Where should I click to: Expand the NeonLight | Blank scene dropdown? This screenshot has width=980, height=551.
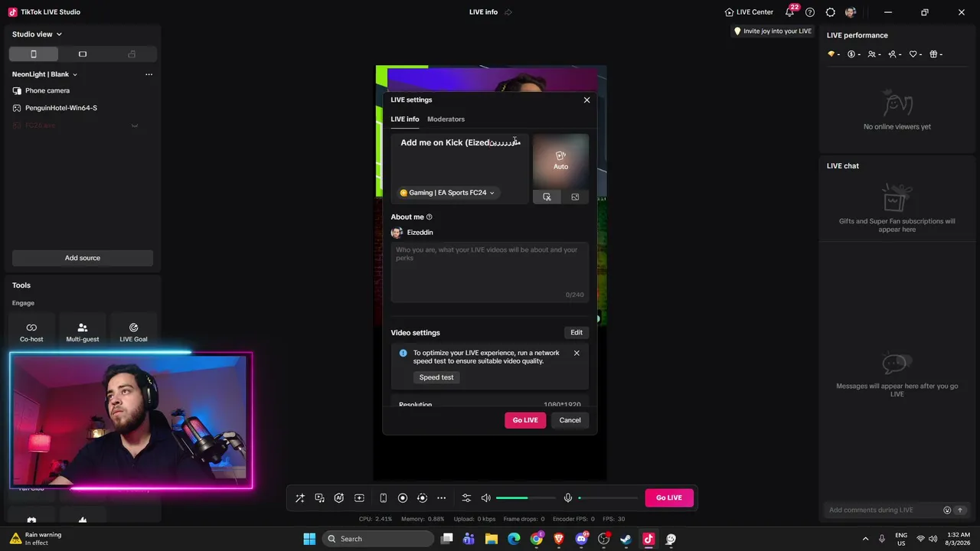pyautogui.click(x=44, y=74)
